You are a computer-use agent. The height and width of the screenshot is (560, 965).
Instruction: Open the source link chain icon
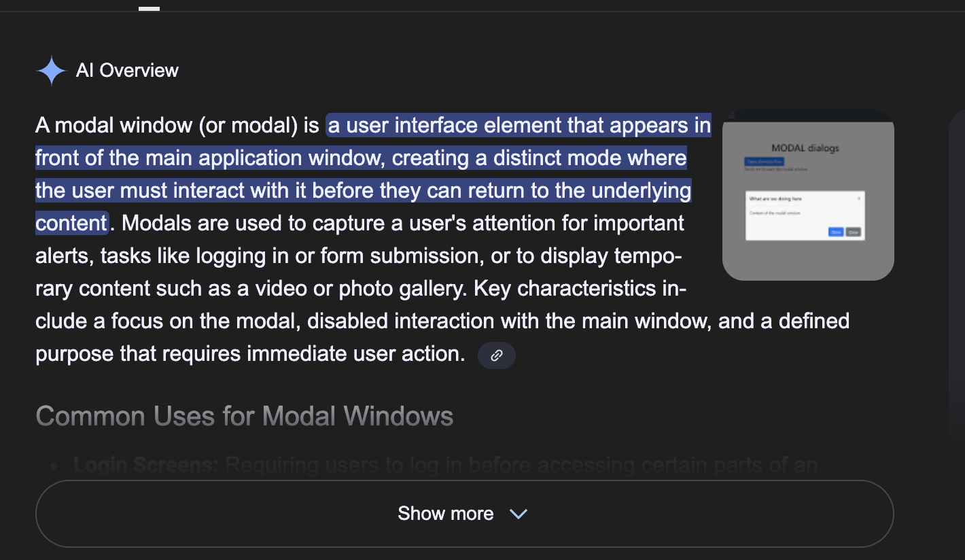(x=497, y=355)
